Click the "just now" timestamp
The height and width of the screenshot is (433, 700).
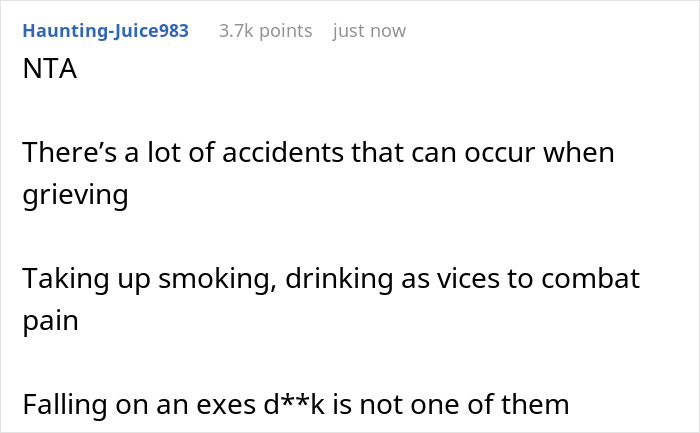(369, 31)
